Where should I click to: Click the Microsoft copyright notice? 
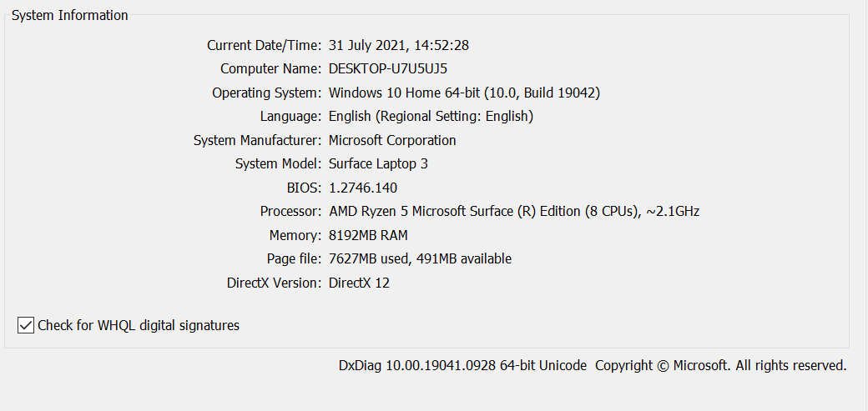pos(721,365)
